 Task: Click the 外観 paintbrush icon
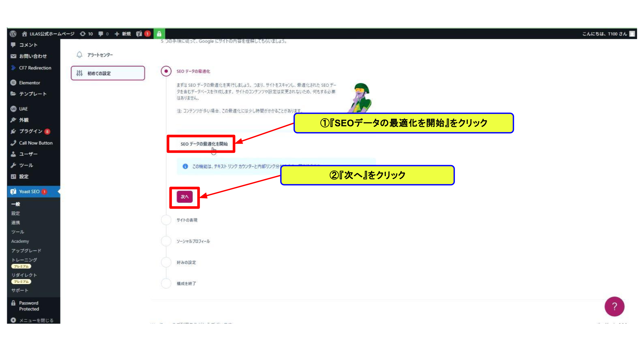pos(13,120)
